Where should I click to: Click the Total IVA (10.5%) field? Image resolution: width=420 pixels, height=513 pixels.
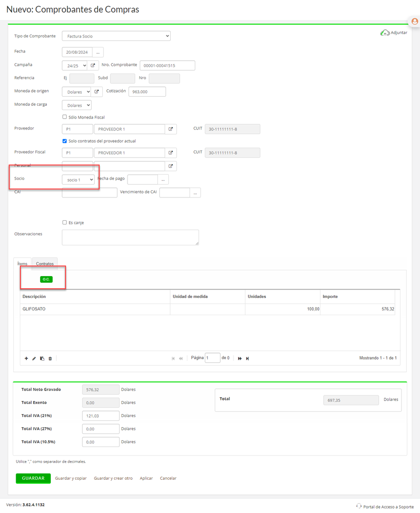[x=100, y=442]
